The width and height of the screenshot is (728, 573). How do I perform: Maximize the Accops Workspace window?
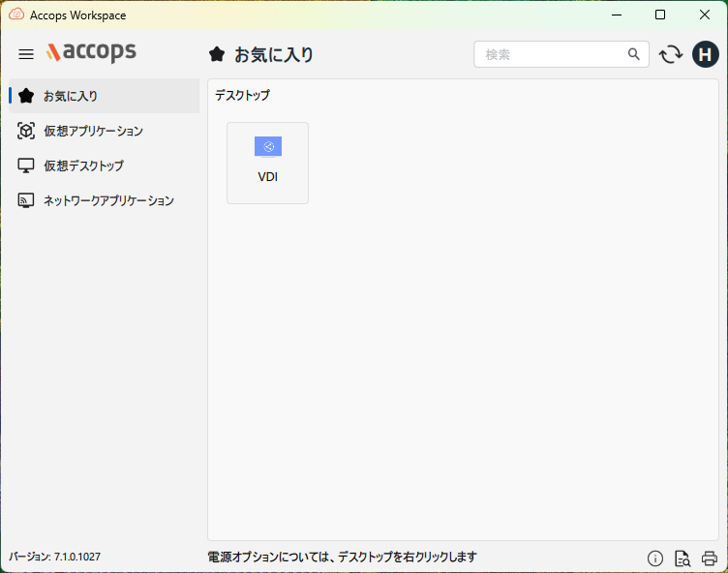click(x=660, y=15)
